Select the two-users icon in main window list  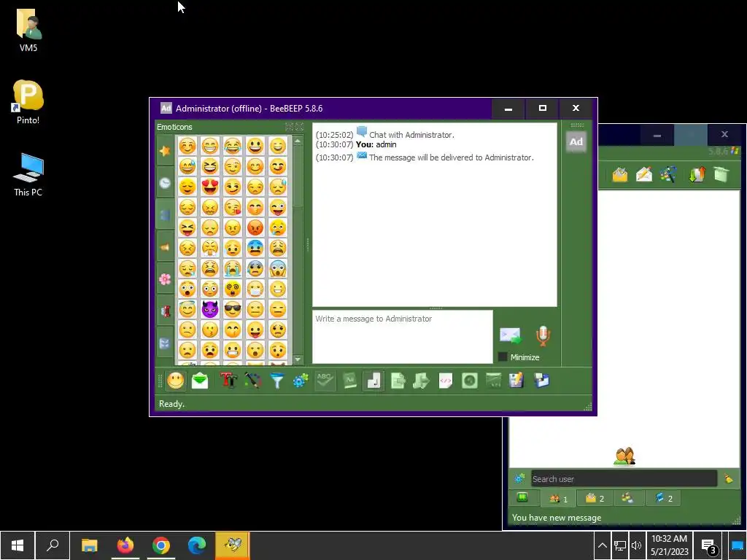coord(624,456)
